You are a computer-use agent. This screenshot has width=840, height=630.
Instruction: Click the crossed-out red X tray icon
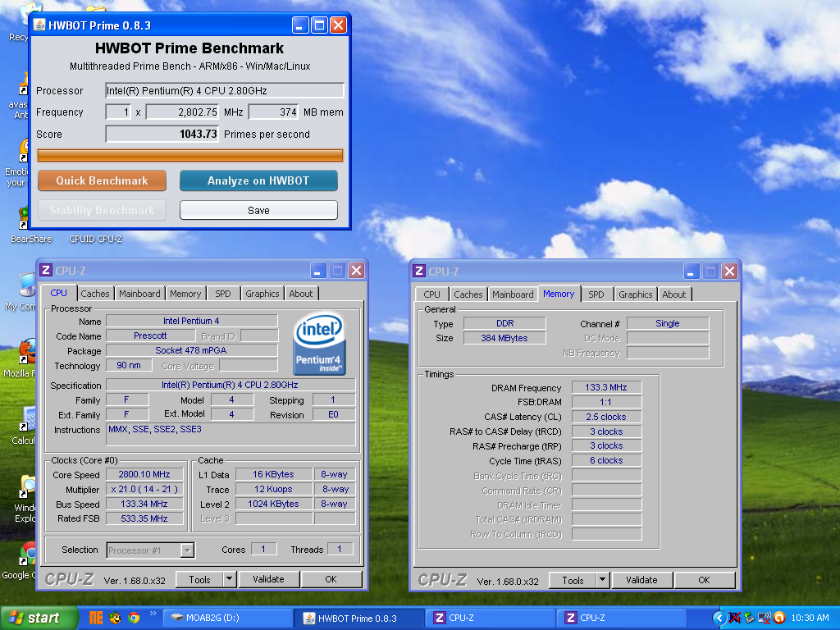point(734,618)
